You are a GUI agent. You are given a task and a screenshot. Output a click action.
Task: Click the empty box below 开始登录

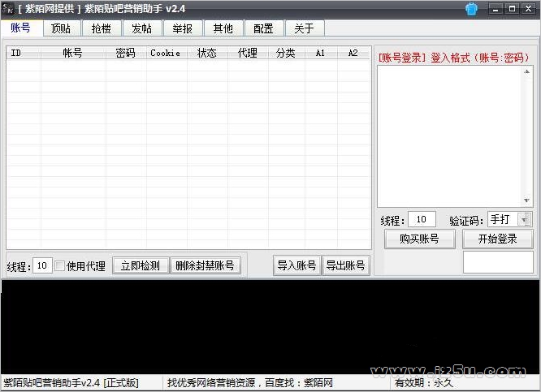498,262
